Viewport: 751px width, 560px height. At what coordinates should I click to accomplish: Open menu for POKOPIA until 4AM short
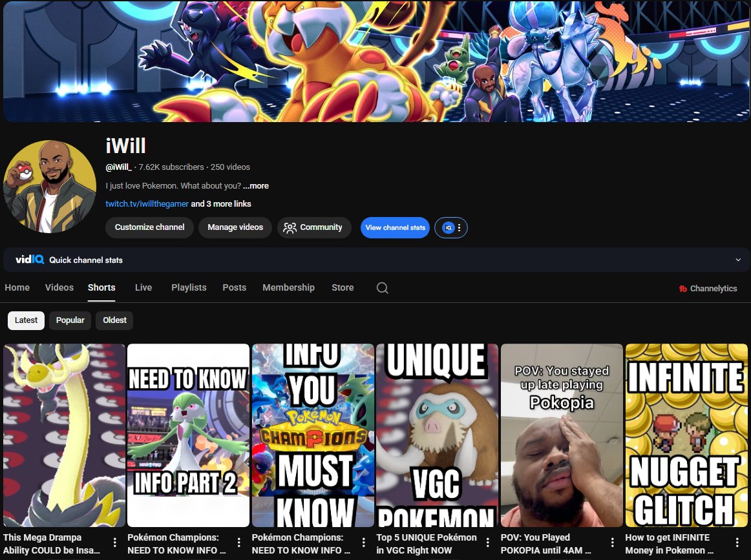pos(612,543)
